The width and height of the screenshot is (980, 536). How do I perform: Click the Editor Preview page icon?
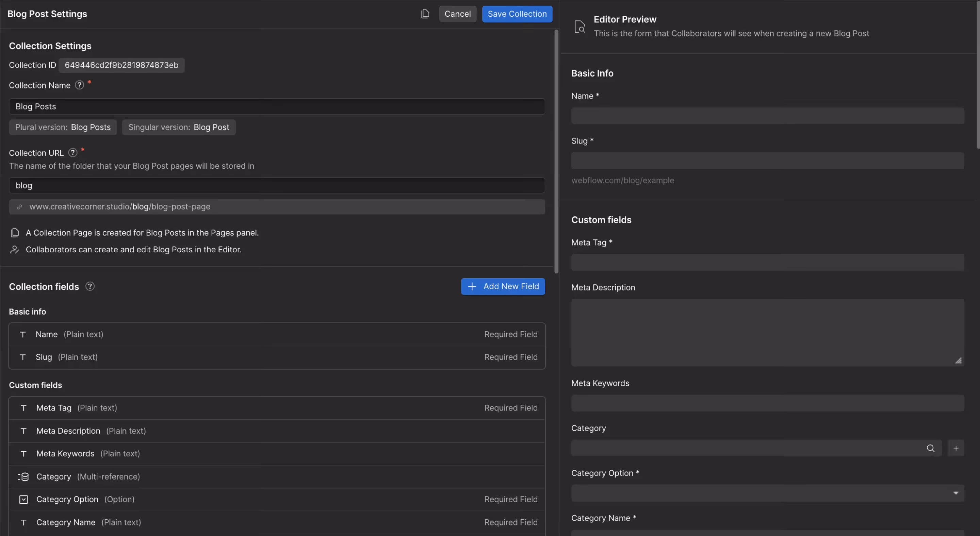[x=579, y=27]
